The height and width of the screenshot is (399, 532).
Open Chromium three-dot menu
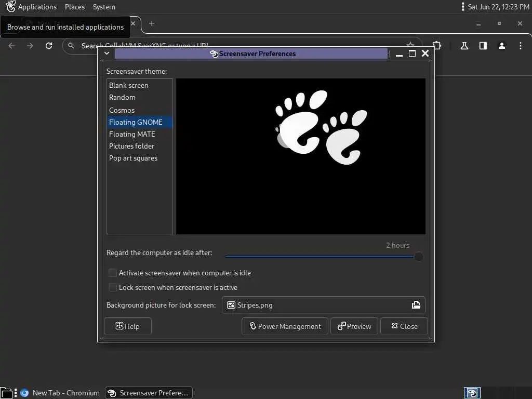521,46
